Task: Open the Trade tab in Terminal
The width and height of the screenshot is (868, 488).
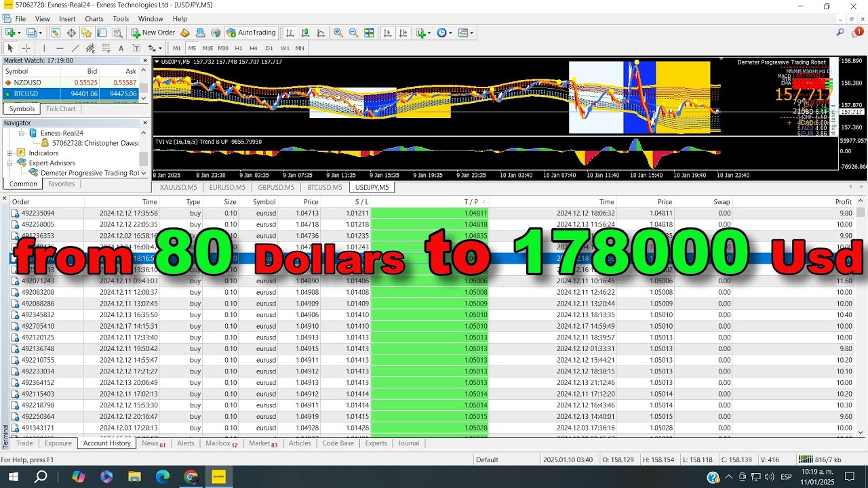Action: 24,443
